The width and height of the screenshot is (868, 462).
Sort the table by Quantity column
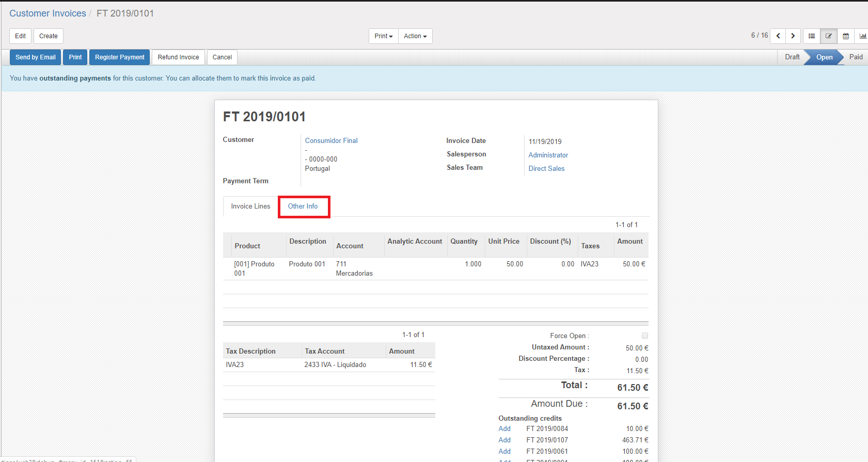tap(464, 242)
